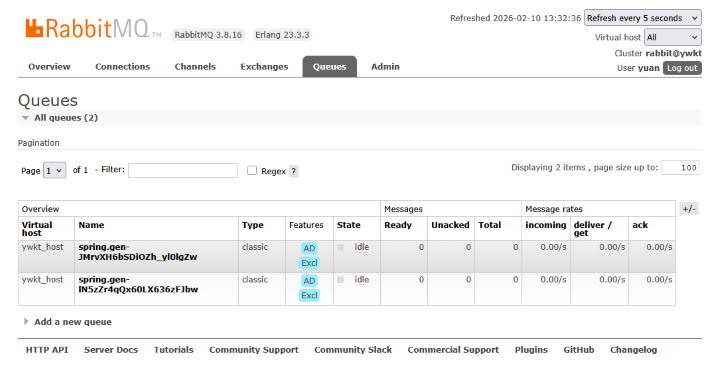
Task: Focus the queue Filter input field
Action: [183, 170]
